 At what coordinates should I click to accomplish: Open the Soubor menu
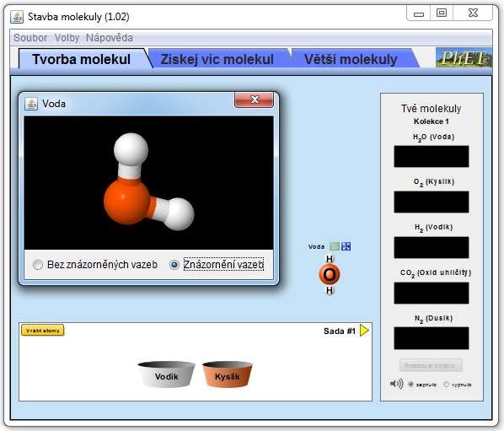tap(30, 38)
